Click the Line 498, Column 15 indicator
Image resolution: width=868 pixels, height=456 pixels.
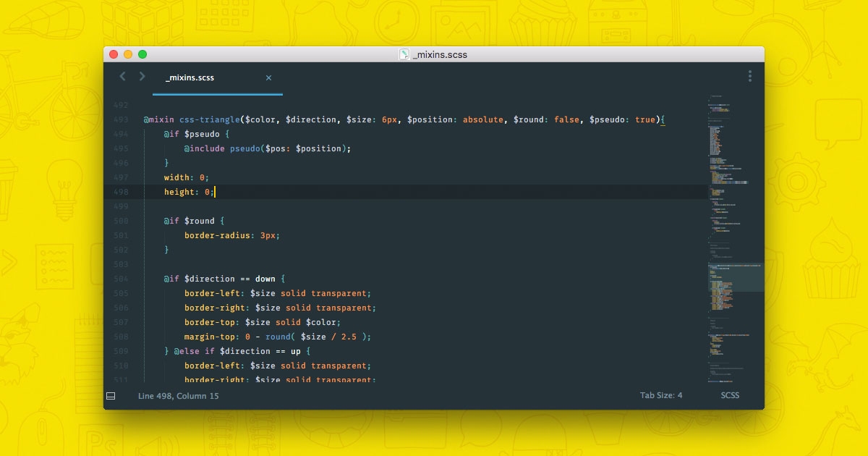pyautogui.click(x=178, y=396)
